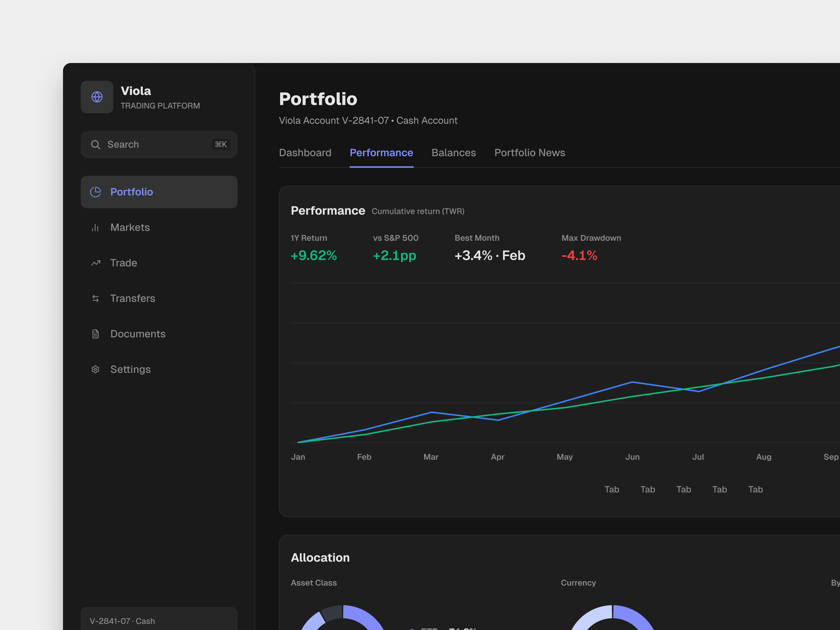Click the Jun label on chart axis
This screenshot has height=630, width=840.
pyautogui.click(x=632, y=457)
